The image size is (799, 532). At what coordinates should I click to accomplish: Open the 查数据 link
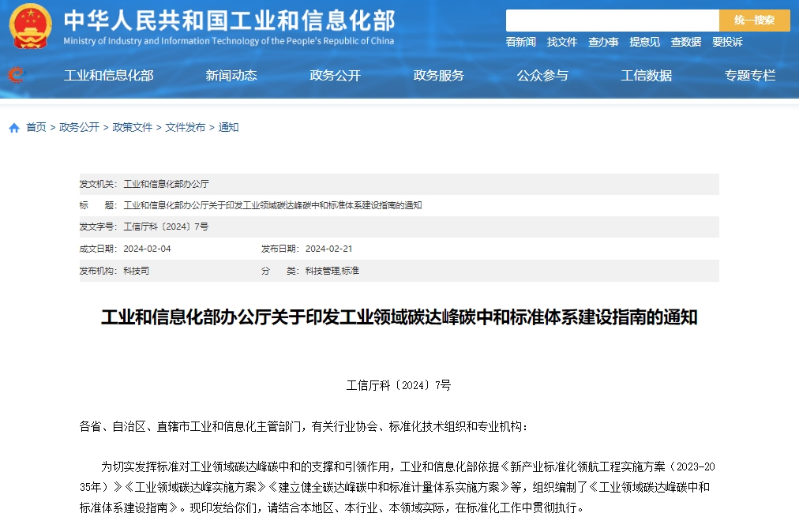tap(685, 42)
